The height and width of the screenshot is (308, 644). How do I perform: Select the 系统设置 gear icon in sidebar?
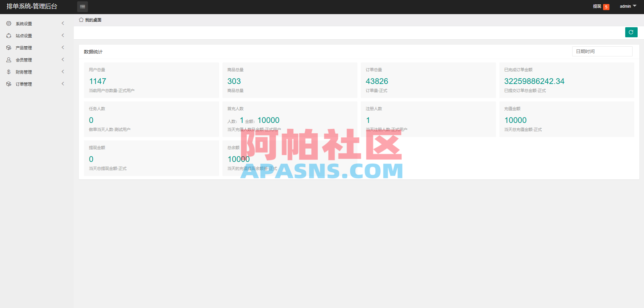(x=8, y=23)
